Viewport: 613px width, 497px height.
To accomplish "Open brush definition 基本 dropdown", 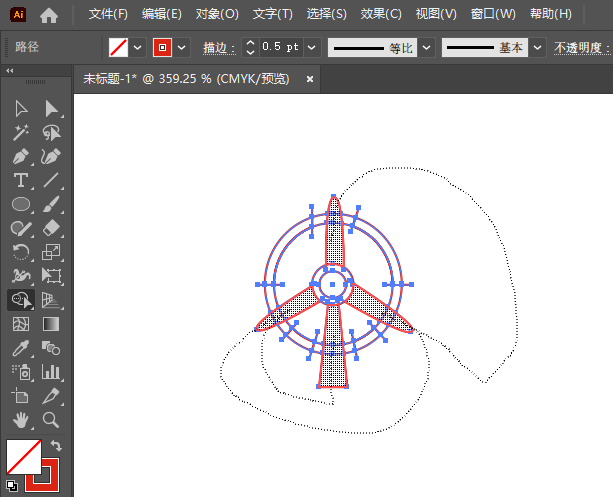I will pos(538,48).
